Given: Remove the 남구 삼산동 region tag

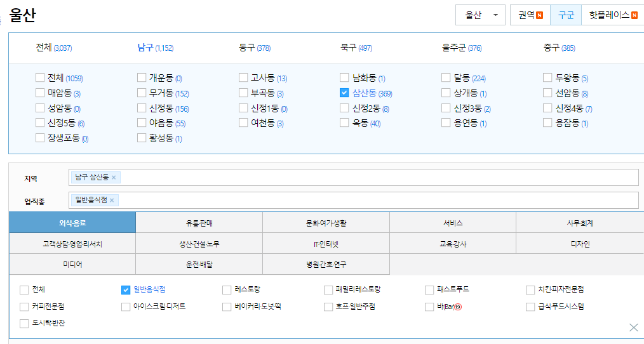Looking at the screenshot, I should pyautogui.click(x=114, y=177).
